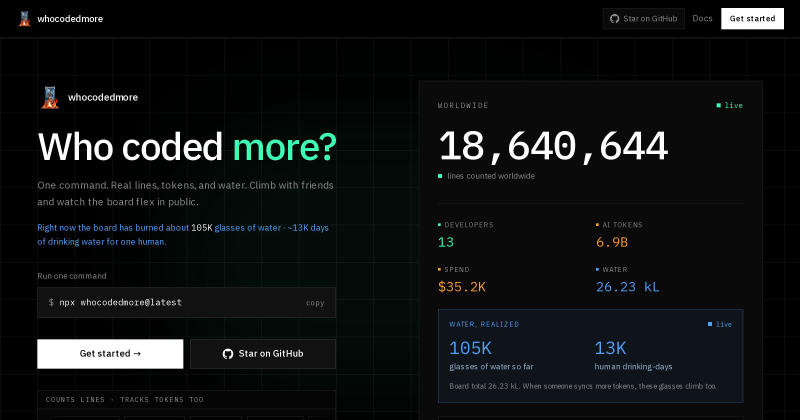Click the WATER, REALIZED heading
This screenshot has height=420, width=800.
tap(484, 324)
